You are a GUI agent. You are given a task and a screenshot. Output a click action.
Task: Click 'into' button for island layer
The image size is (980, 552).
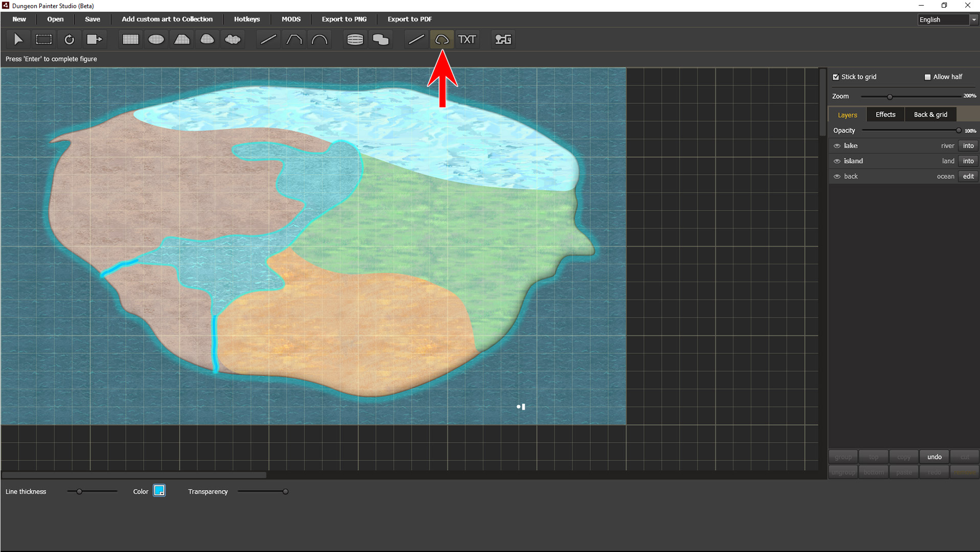coord(968,161)
